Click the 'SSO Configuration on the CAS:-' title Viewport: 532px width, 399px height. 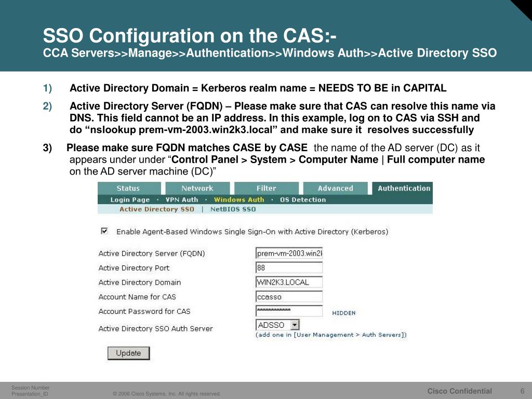[190, 35]
